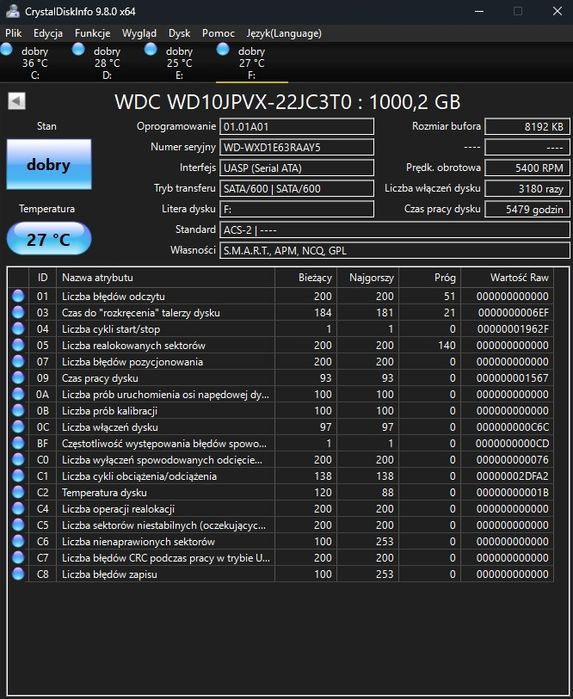Open the Wygląd menu
The image size is (573, 699).
pos(139,33)
